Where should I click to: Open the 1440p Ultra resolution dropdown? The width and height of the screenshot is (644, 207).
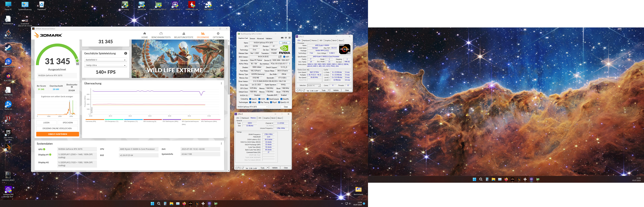pos(106,65)
